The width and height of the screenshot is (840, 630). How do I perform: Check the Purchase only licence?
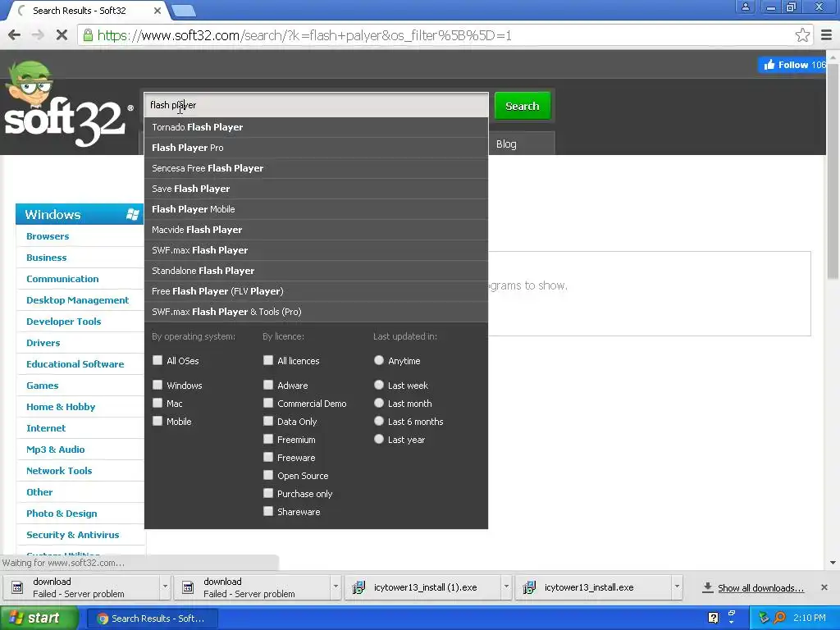(x=268, y=493)
